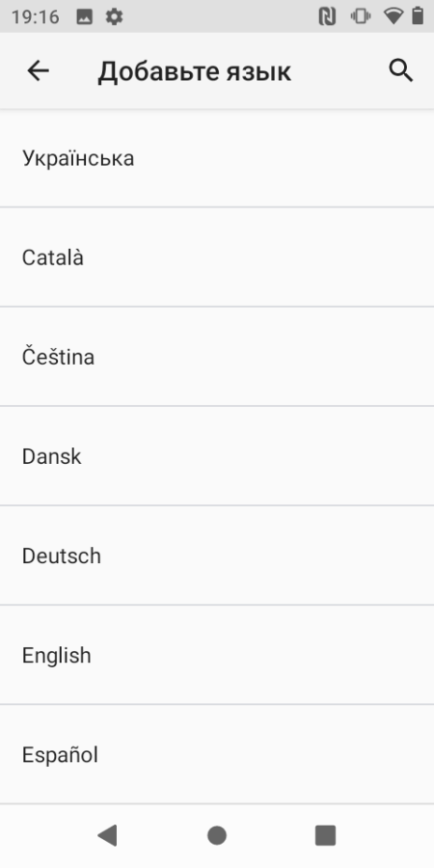The image size is (434, 868).
Task: Choose Español from the list
Action: coord(217,754)
